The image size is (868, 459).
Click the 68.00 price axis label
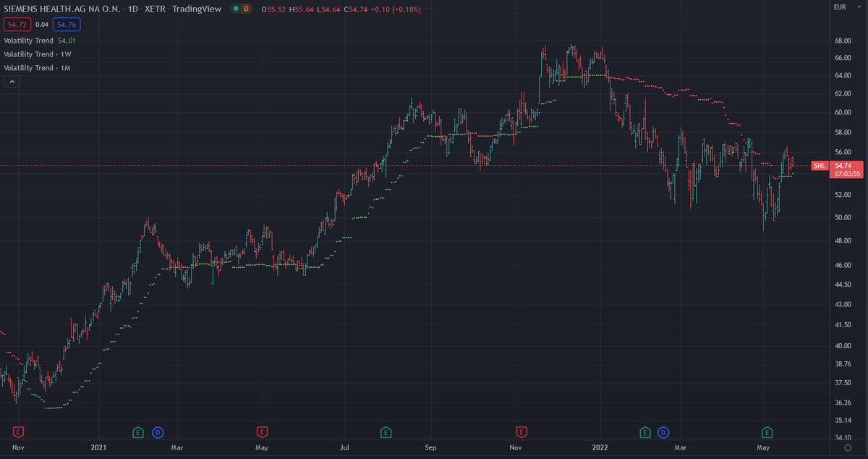coord(843,41)
